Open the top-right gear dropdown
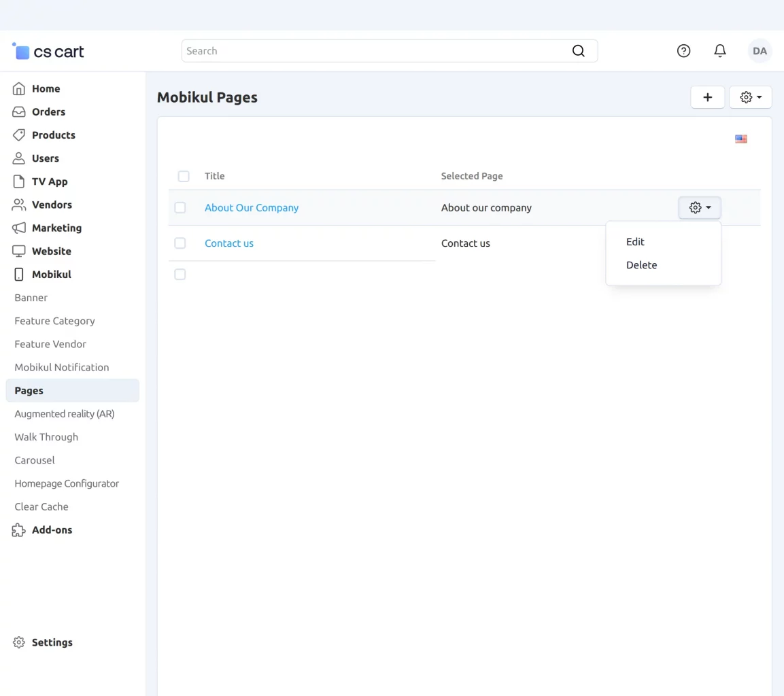Screen dimensions: 784x696 (x=750, y=97)
